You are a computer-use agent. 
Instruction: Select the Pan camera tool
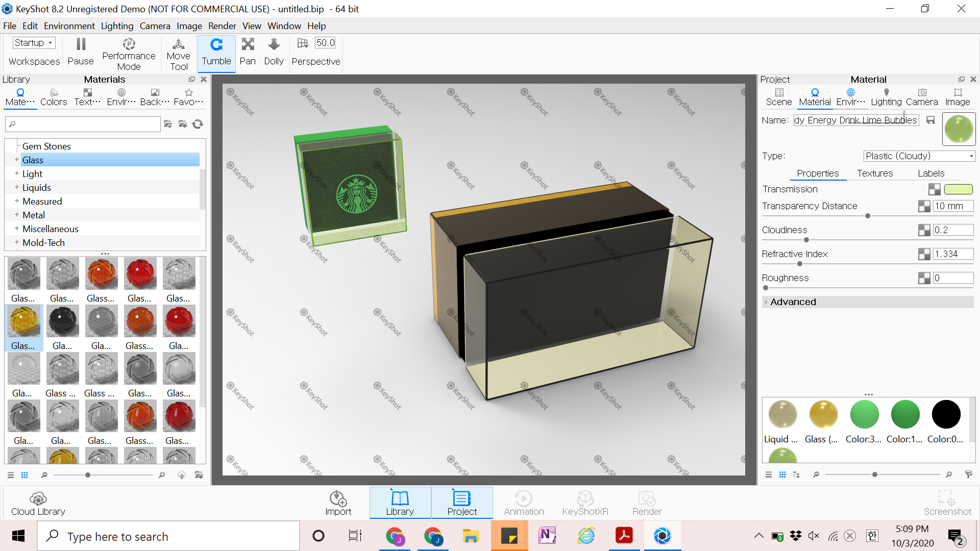248,52
